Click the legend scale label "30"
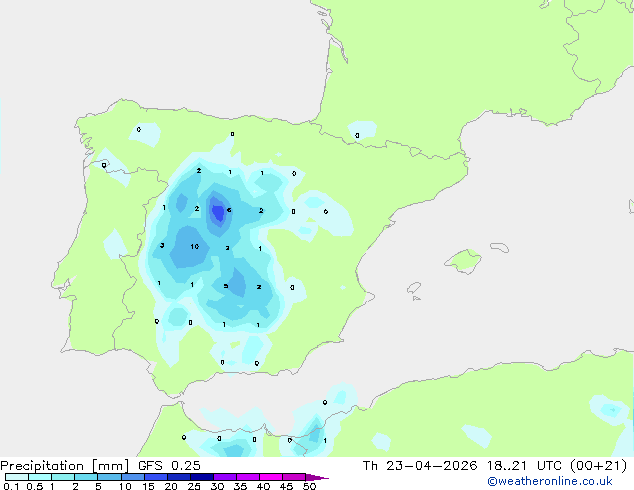The image size is (634, 490). pos(217,486)
